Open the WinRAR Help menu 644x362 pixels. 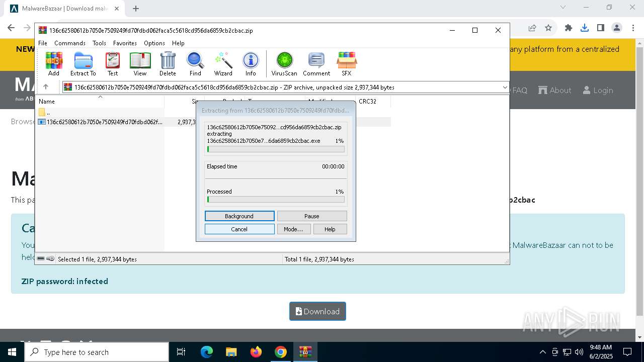click(178, 43)
